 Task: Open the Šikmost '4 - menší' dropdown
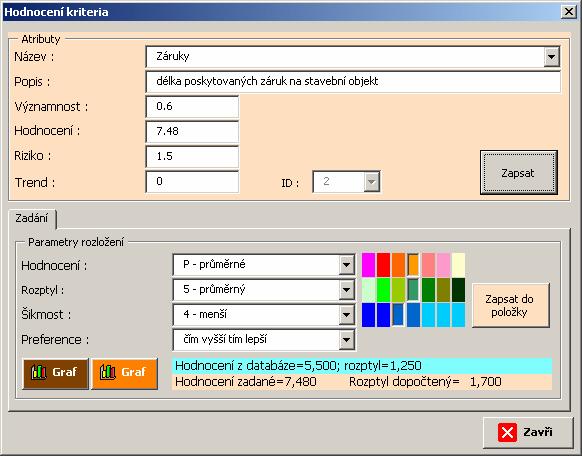pos(346,315)
